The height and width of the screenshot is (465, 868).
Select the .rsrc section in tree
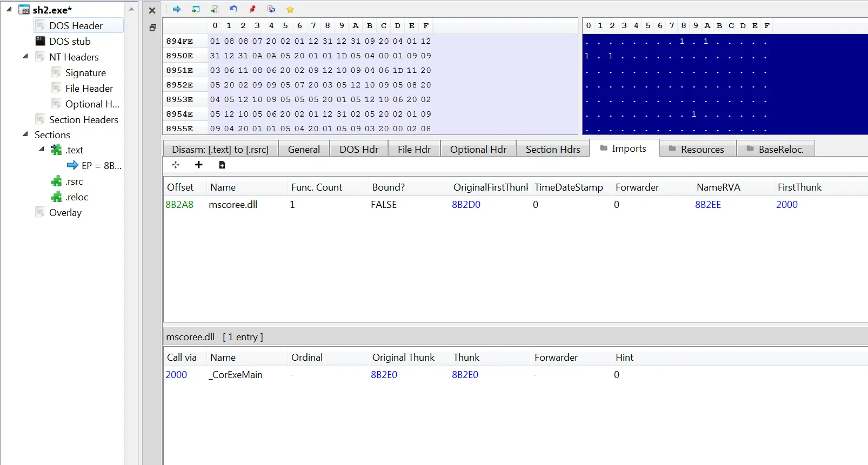click(x=74, y=181)
